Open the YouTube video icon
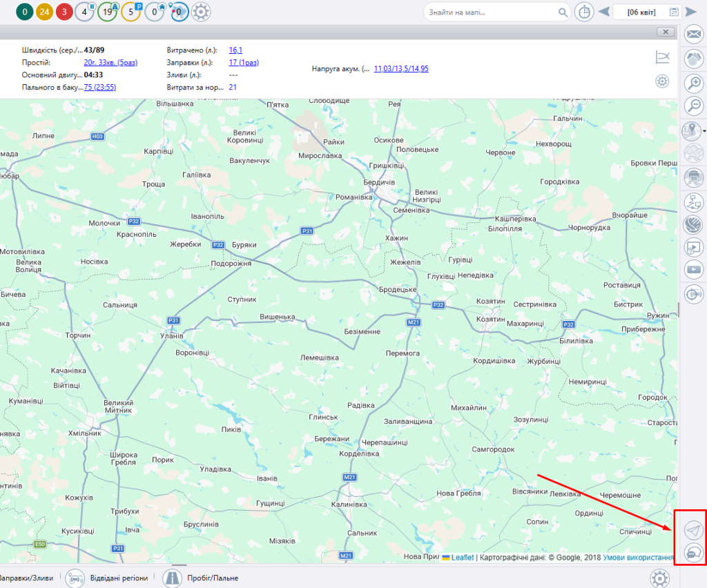 click(x=693, y=269)
